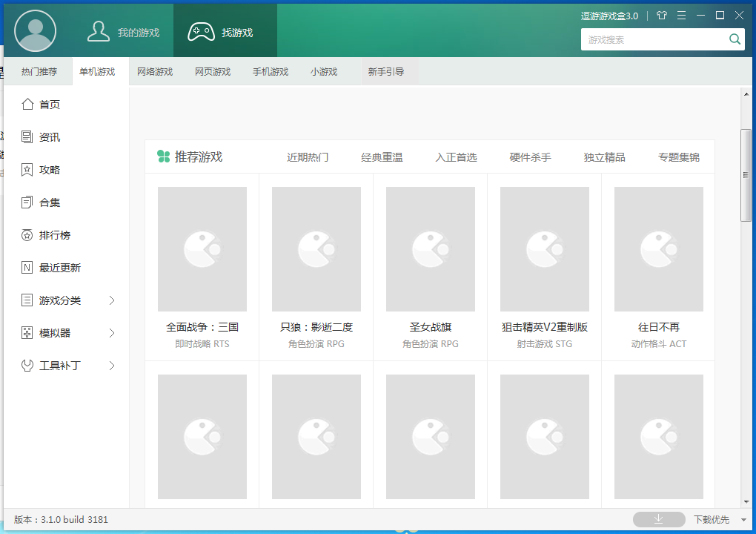Click the 圣女战旗 title text
This screenshot has height=534, width=756.
(x=431, y=327)
